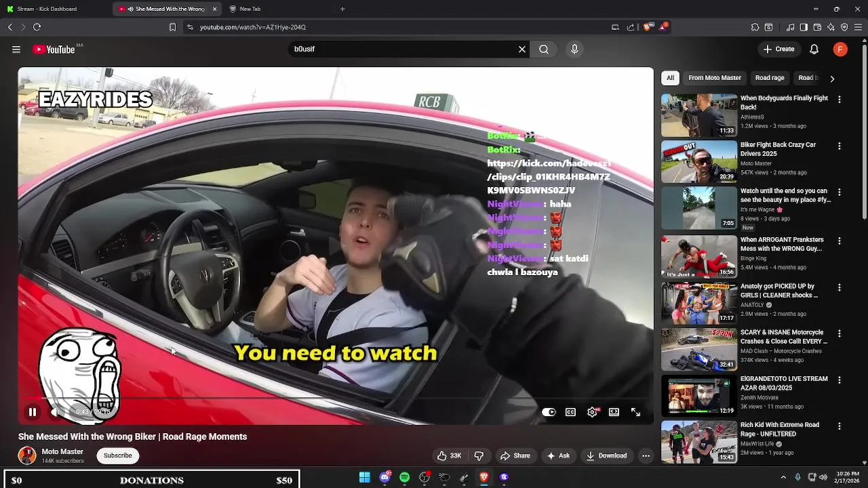Open options for Biker Fight Back Crazy Car Drivers
The image size is (868, 488).
[840, 146]
